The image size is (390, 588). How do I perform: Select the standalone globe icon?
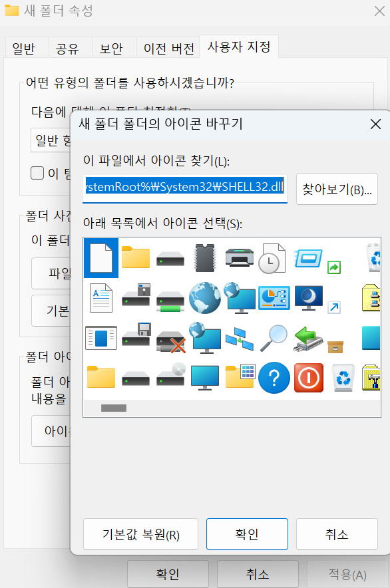(x=205, y=298)
